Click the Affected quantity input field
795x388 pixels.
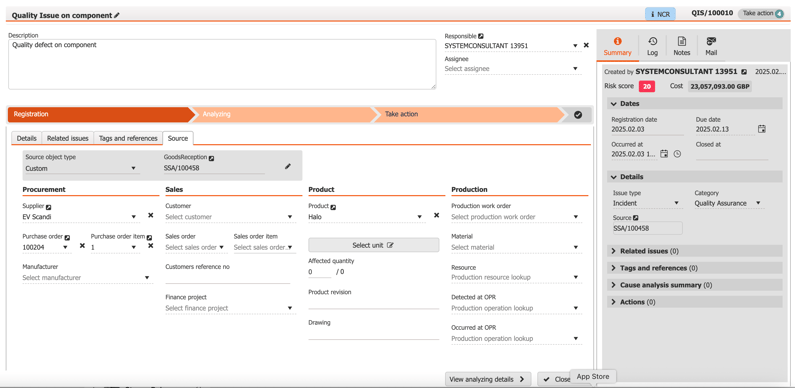point(319,272)
